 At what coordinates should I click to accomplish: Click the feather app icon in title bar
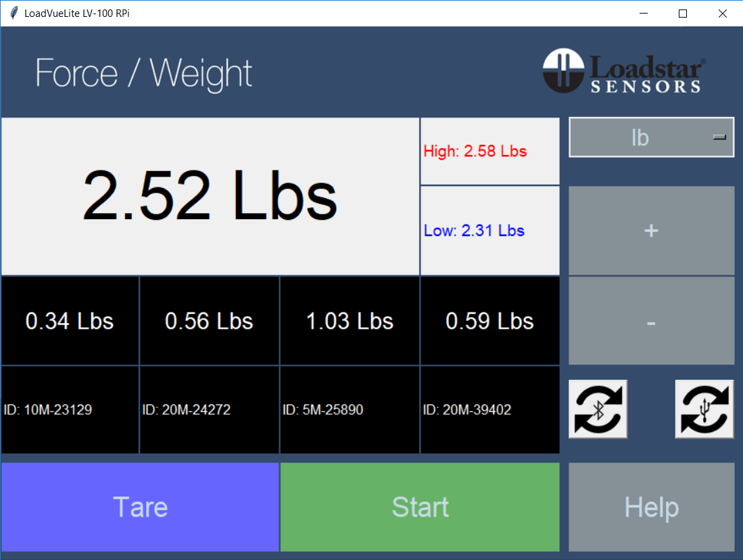[x=13, y=14]
